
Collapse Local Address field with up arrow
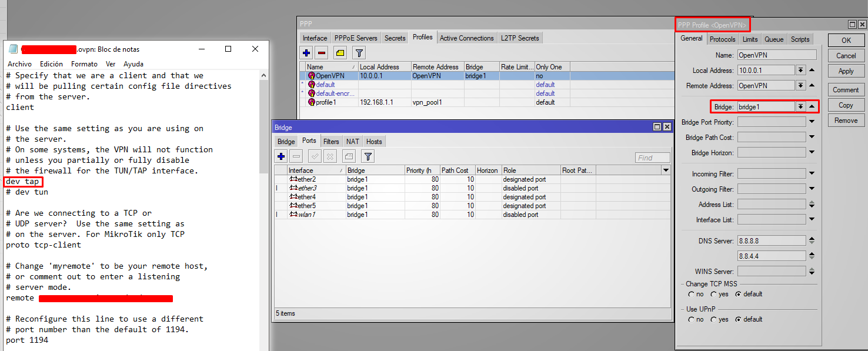pyautogui.click(x=812, y=71)
